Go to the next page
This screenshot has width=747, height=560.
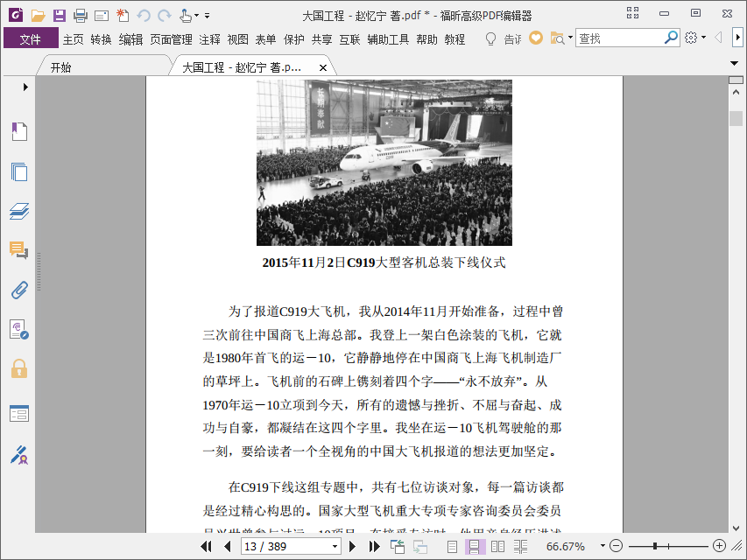pyautogui.click(x=352, y=546)
